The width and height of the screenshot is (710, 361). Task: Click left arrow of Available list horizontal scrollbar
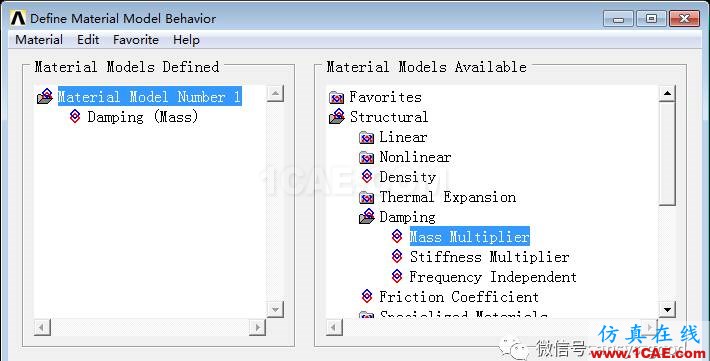point(334,327)
